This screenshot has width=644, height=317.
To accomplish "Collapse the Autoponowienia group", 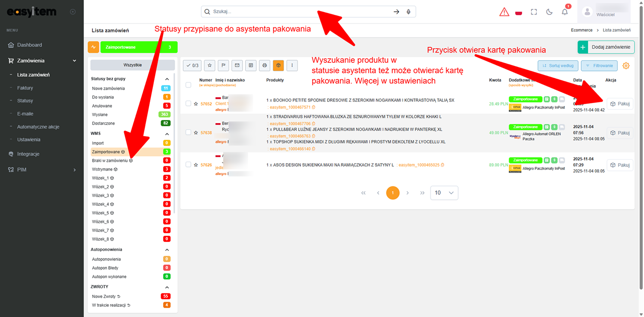I will pos(167,249).
